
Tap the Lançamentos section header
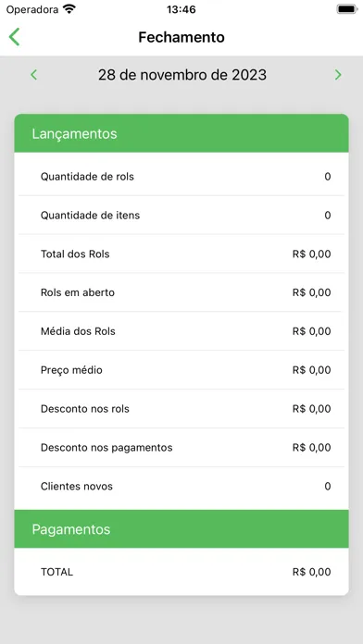coord(181,133)
